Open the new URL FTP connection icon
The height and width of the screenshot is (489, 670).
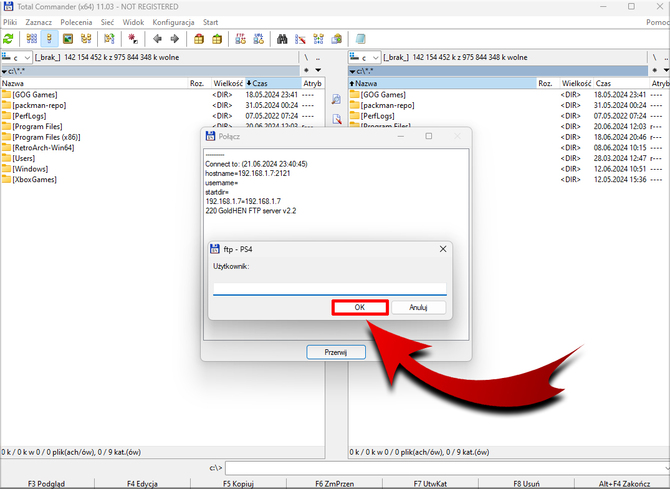(x=259, y=39)
